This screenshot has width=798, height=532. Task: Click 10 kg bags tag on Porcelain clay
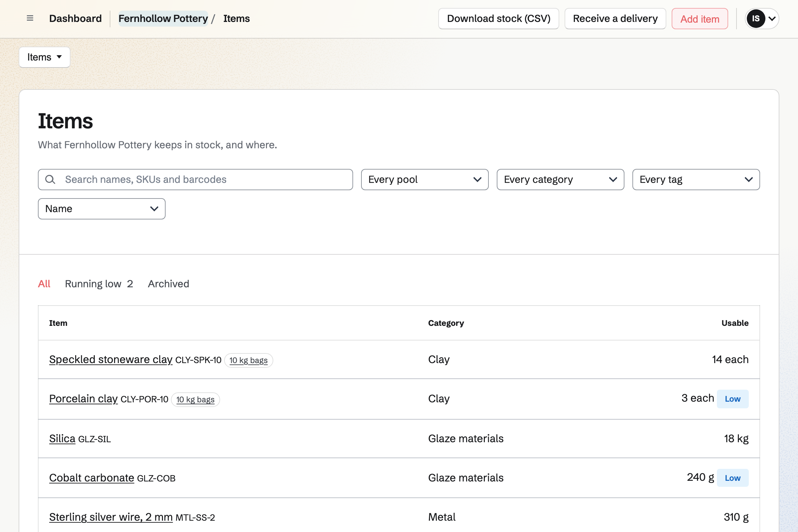pos(196,399)
